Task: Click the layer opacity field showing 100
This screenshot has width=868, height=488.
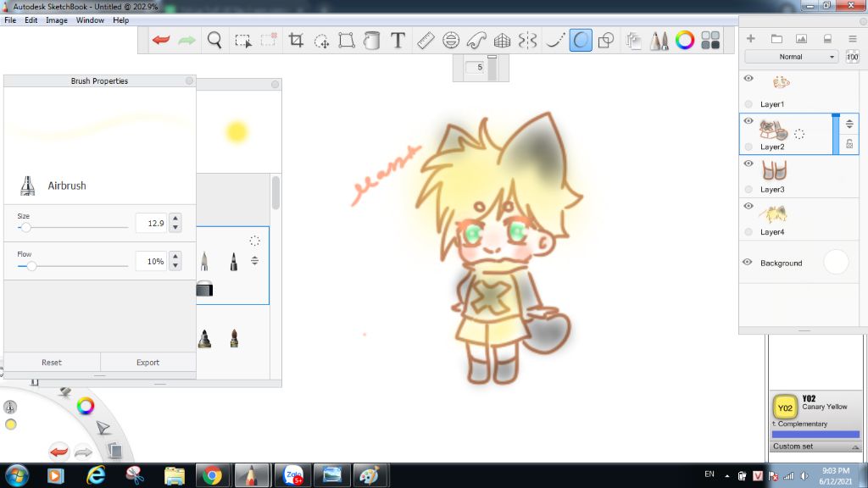Action: click(853, 57)
